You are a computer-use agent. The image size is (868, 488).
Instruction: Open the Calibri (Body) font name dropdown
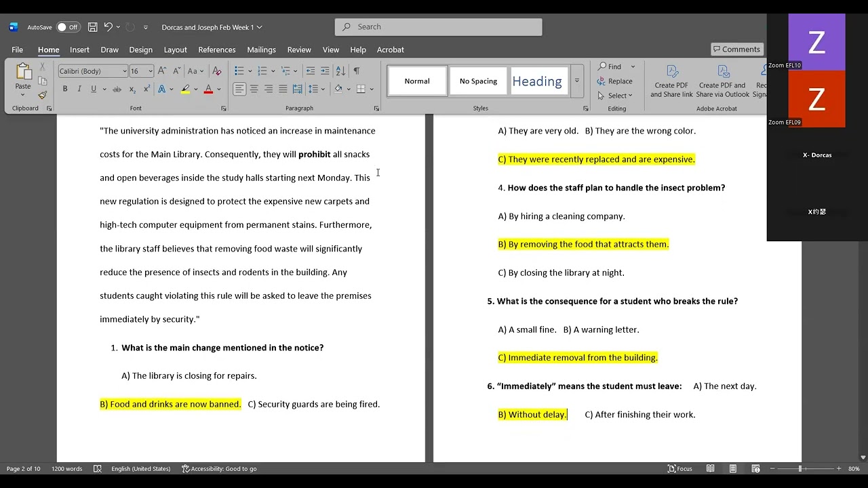pos(125,71)
